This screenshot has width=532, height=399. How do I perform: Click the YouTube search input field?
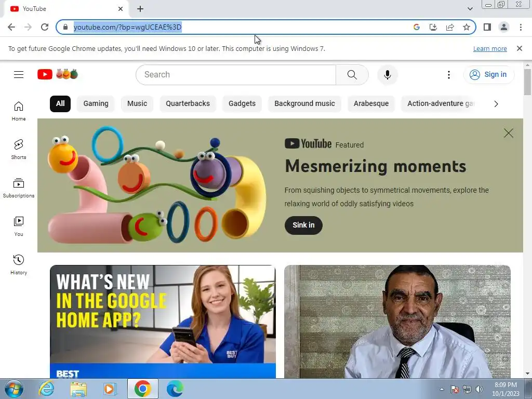click(236, 75)
